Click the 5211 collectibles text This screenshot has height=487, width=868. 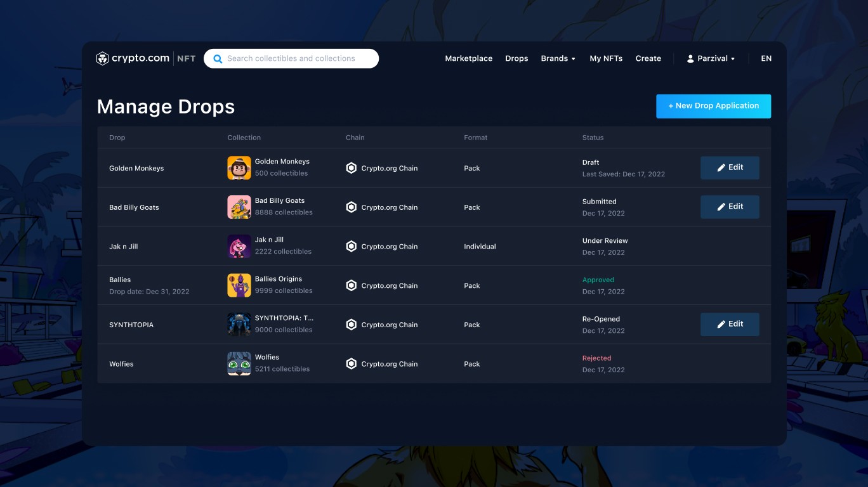pyautogui.click(x=282, y=369)
